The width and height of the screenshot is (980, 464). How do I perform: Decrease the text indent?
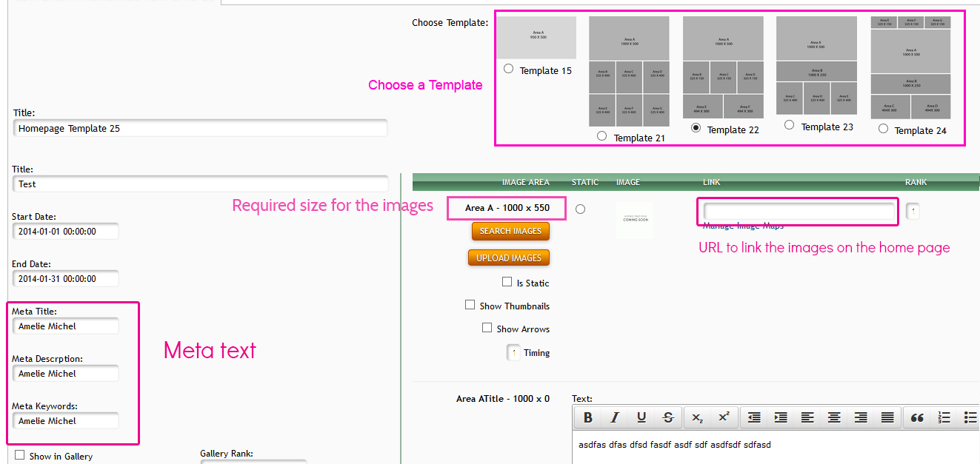(x=754, y=417)
